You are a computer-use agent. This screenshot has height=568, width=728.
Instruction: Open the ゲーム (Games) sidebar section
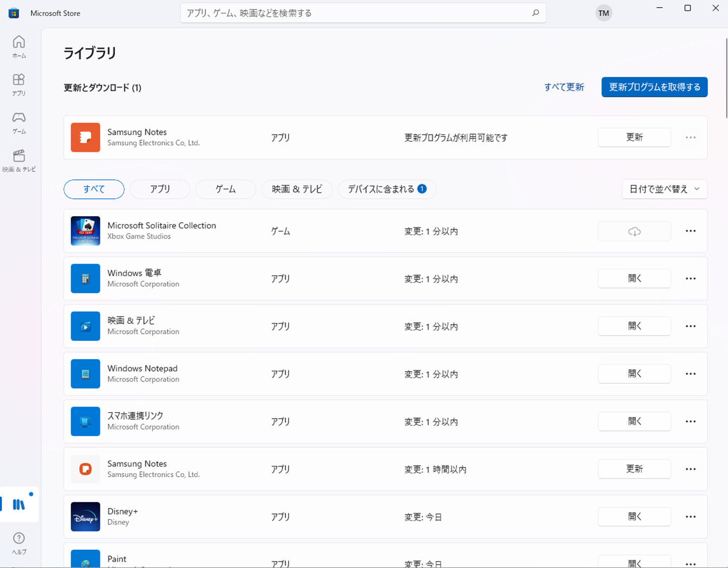click(x=19, y=123)
